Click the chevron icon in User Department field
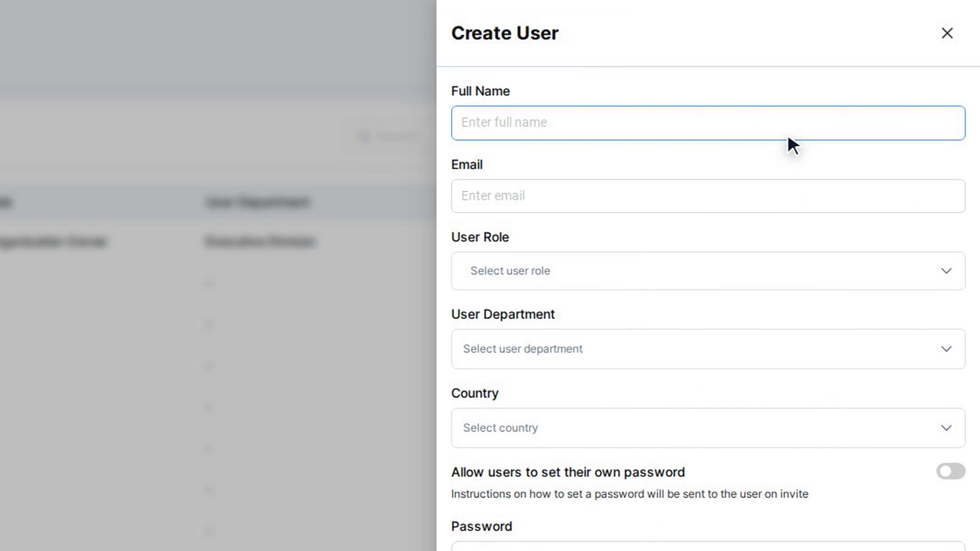Image resolution: width=980 pixels, height=551 pixels. (x=946, y=349)
